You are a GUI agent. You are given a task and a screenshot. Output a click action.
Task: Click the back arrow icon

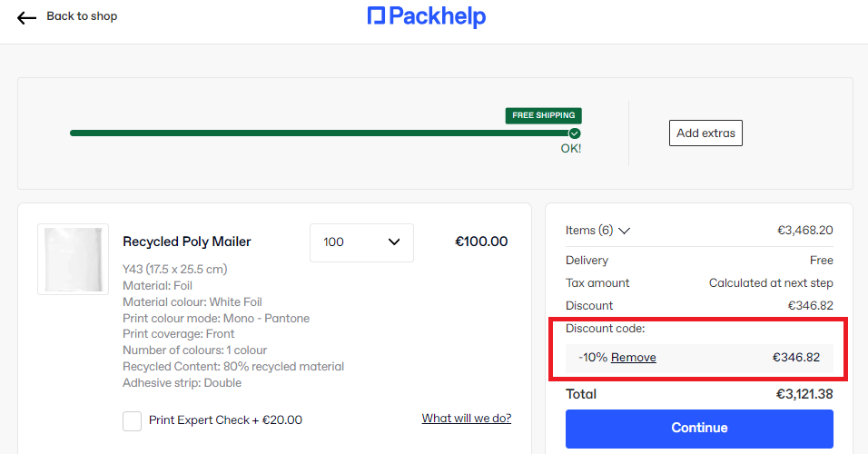coord(26,17)
